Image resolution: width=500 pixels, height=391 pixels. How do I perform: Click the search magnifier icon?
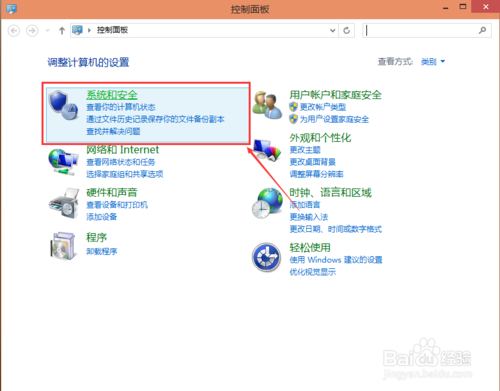tap(482, 31)
